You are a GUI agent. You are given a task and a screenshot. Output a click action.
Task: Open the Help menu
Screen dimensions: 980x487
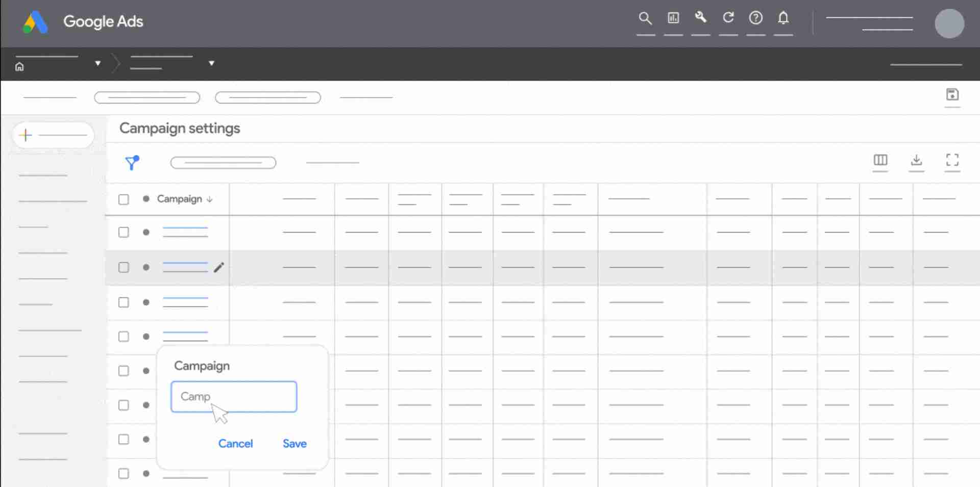[x=756, y=17]
